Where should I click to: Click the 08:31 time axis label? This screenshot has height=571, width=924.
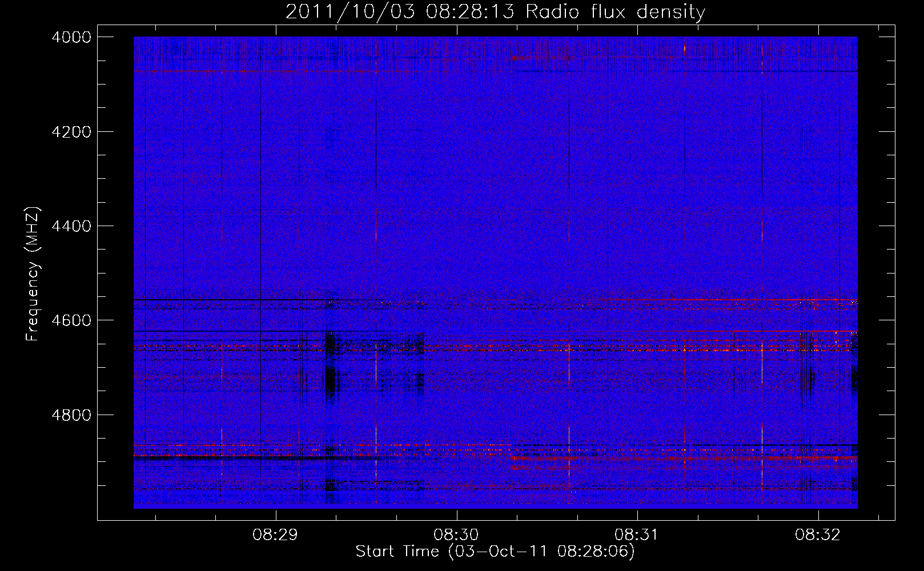[637, 535]
